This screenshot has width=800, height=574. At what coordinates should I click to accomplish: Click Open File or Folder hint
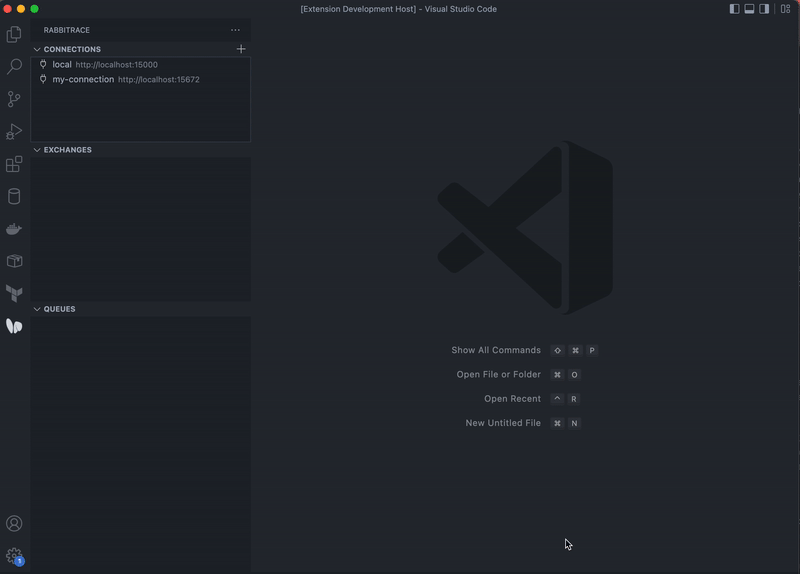[498, 375]
